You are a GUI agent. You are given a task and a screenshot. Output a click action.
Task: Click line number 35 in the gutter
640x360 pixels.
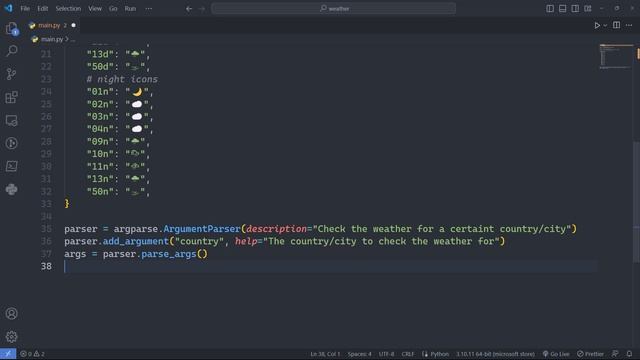(46, 229)
